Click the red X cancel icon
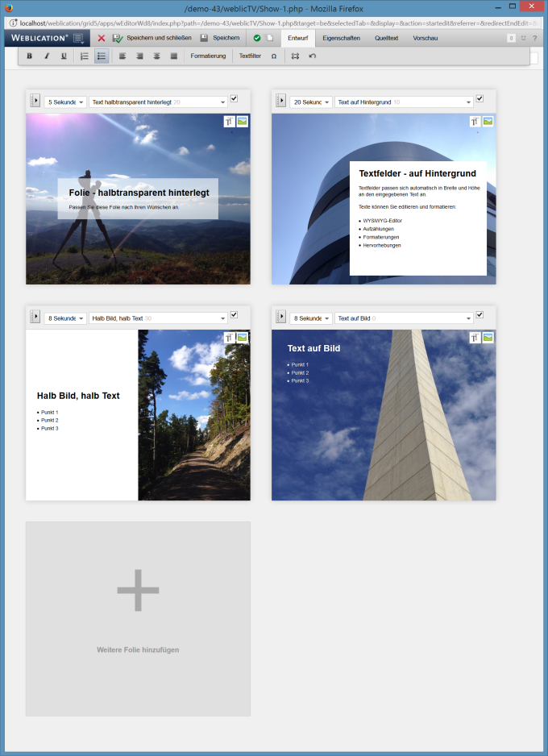The image size is (548, 756). pyautogui.click(x=102, y=38)
